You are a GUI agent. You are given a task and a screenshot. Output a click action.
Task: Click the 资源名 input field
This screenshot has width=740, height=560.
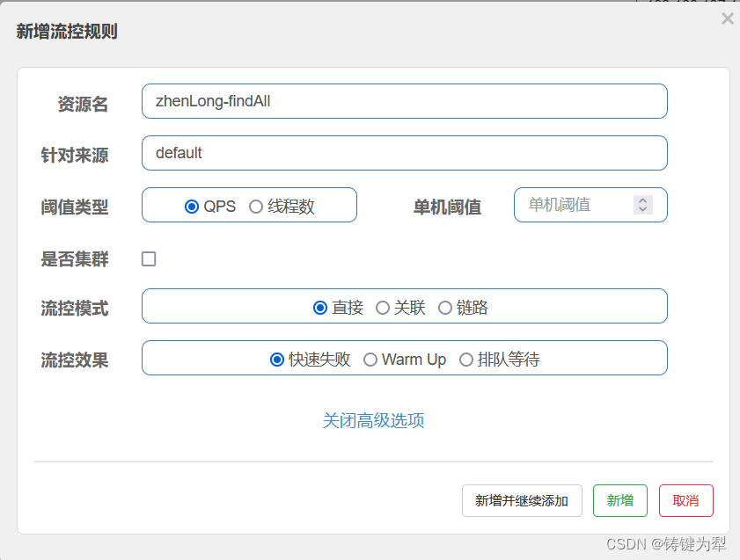pyautogui.click(x=404, y=101)
